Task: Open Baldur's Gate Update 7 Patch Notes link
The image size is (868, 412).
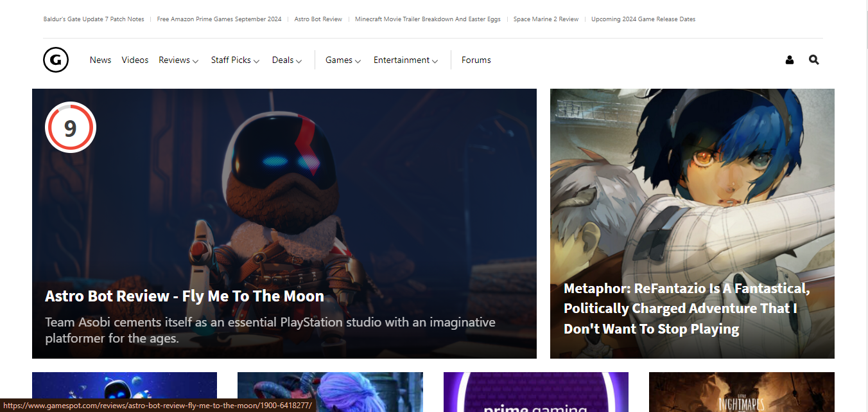Action: (94, 19)
